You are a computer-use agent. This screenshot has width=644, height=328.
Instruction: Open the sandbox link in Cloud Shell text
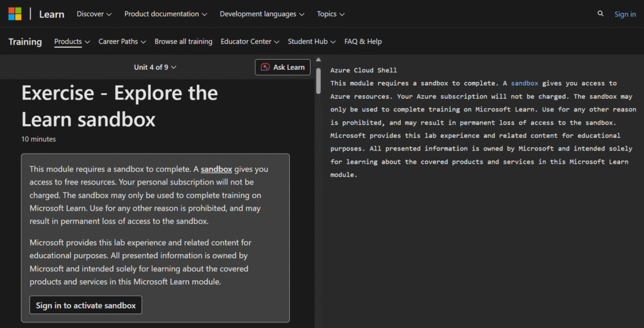(x=525, y=83)
